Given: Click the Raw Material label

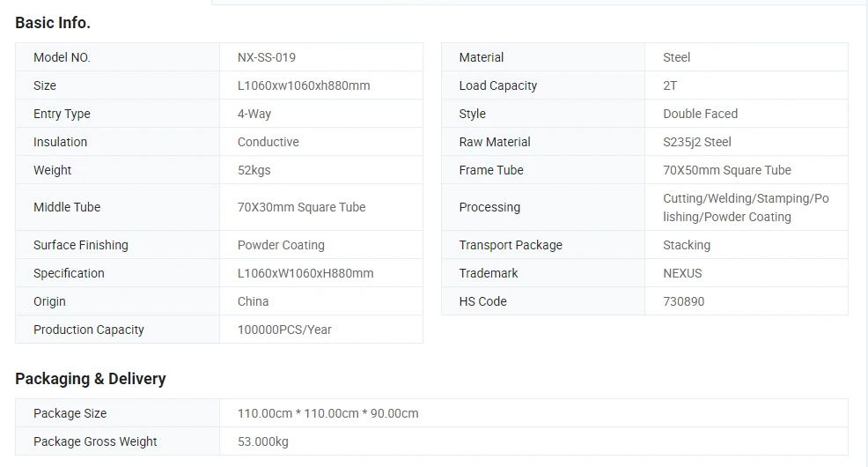Looking at the screenshot, I should (495, 143).
